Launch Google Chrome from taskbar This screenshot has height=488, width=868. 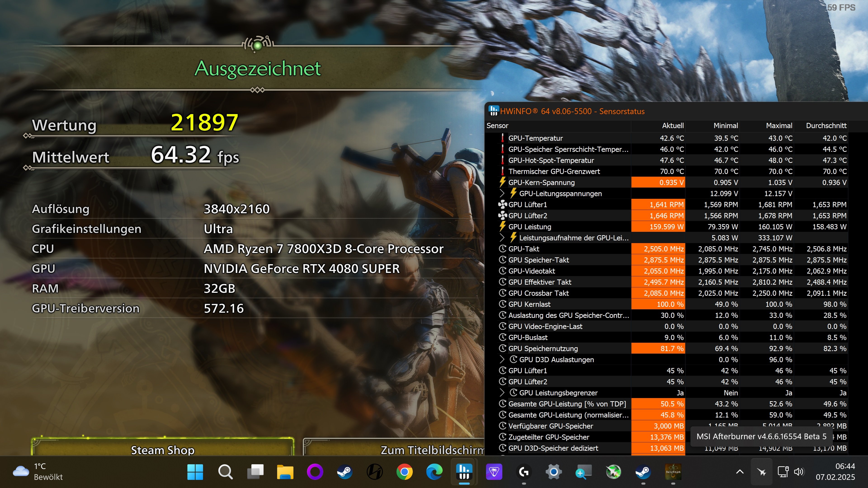pos(404,472)
